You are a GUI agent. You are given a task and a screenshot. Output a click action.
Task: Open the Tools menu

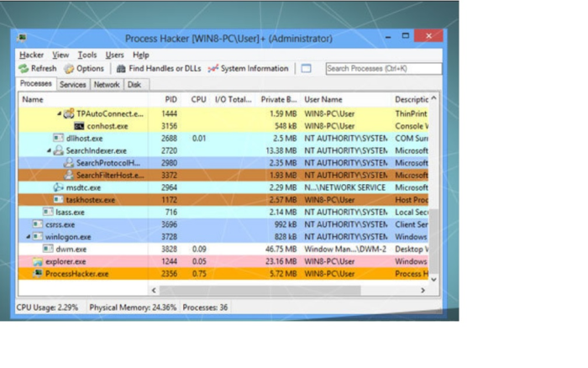point(87,55)
